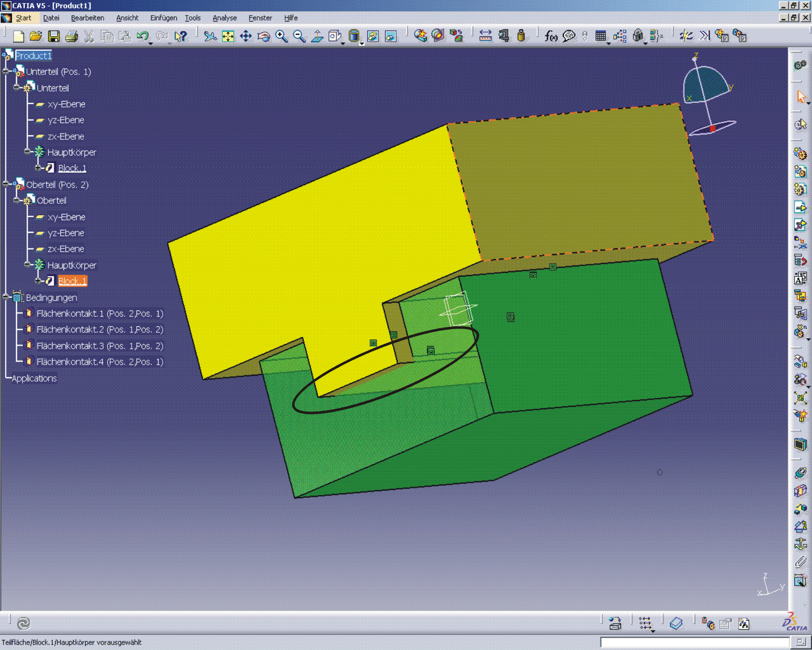Select the Contact Constraint tool
Image resolution: width=812 pixels, height=650 pixels.
coord(801,490)
